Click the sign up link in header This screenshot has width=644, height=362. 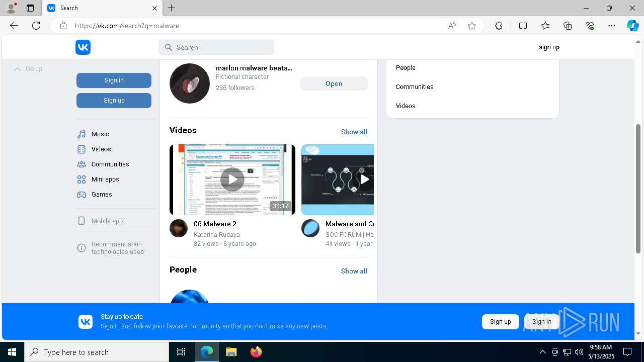(x=549, y=47)
